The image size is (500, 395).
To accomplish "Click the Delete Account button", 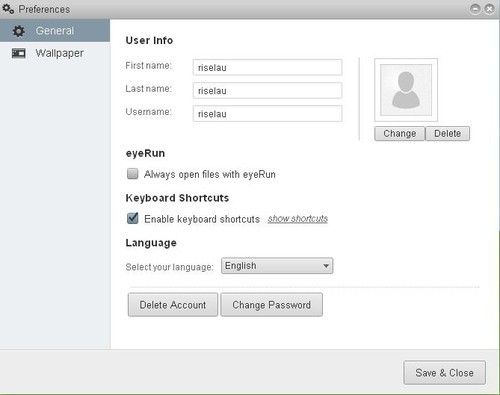I will click(x=173, y=305).
